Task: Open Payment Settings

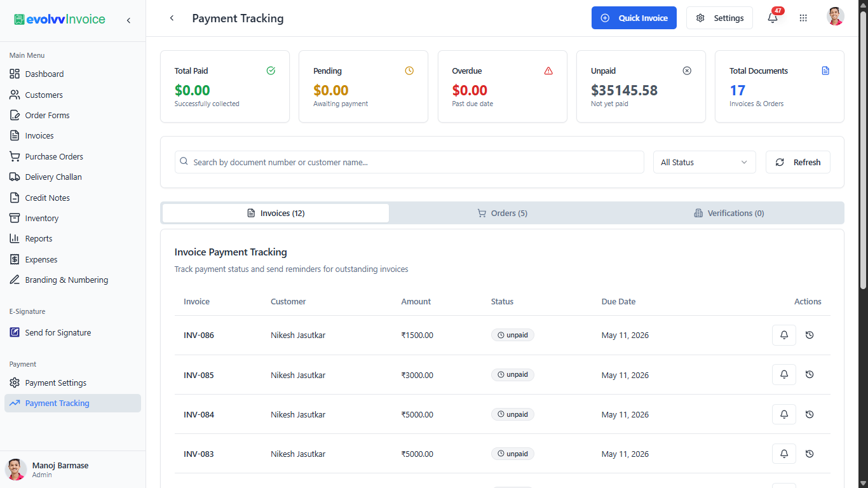Action: (x=73, y=383)
